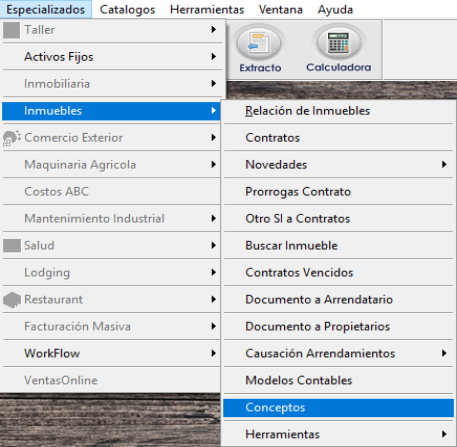Click the gray icon beside Taller
The width and height of the screenshot is (457, 447).
[x=11, y=30]
